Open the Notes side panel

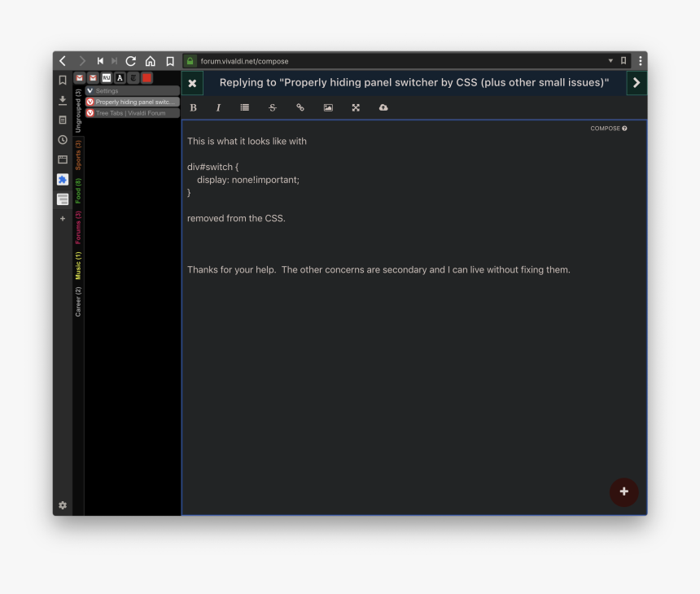[63, 120]
